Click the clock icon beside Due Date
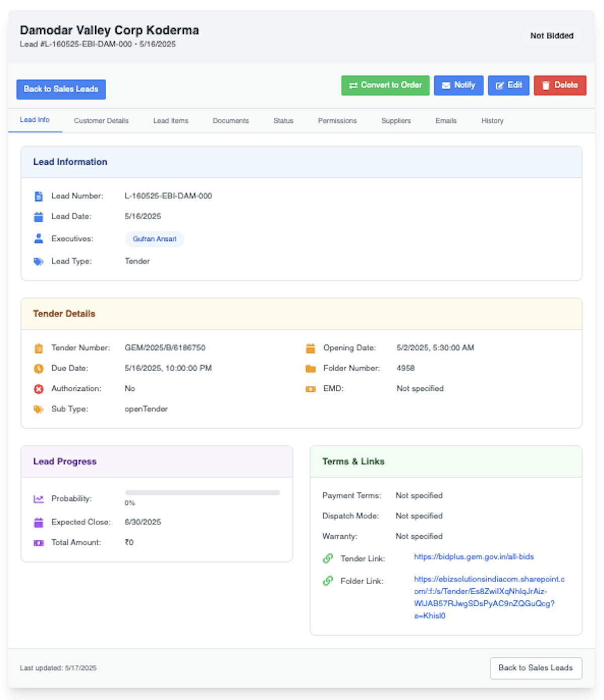 [x=39, y=369]
